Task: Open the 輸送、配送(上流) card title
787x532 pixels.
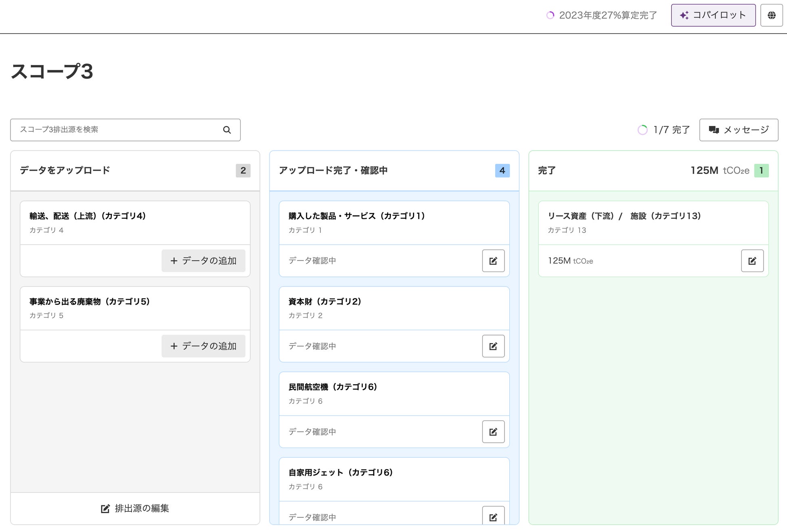Action: pos(88,216)
